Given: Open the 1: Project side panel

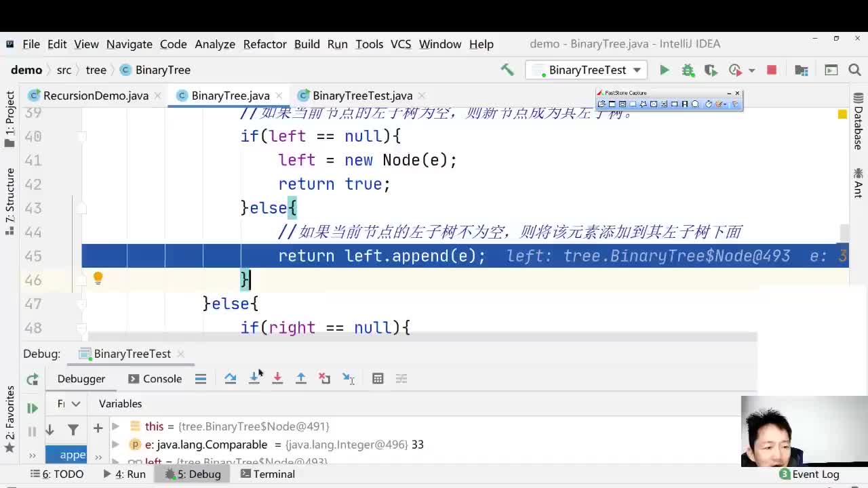Looking at the screenshot, I should (x=9, y=119).
